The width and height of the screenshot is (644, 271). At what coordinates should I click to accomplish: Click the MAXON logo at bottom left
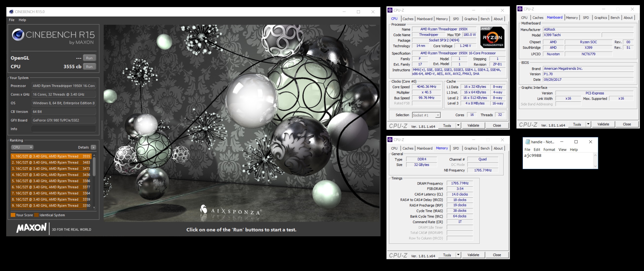pyautogui.click(x=32, y=228)
